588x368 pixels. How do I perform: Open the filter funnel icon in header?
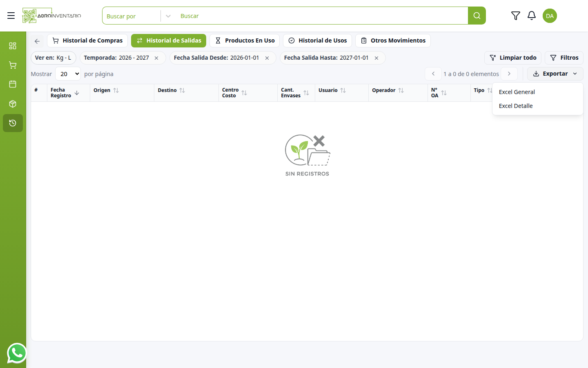coord(515,16)
